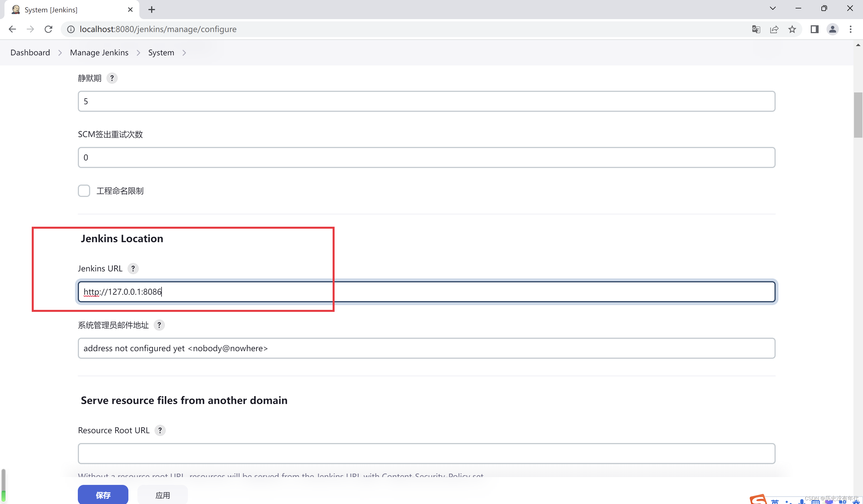
Task: Click the Dashboard breadcrumb link
Action: pos(30,52)
